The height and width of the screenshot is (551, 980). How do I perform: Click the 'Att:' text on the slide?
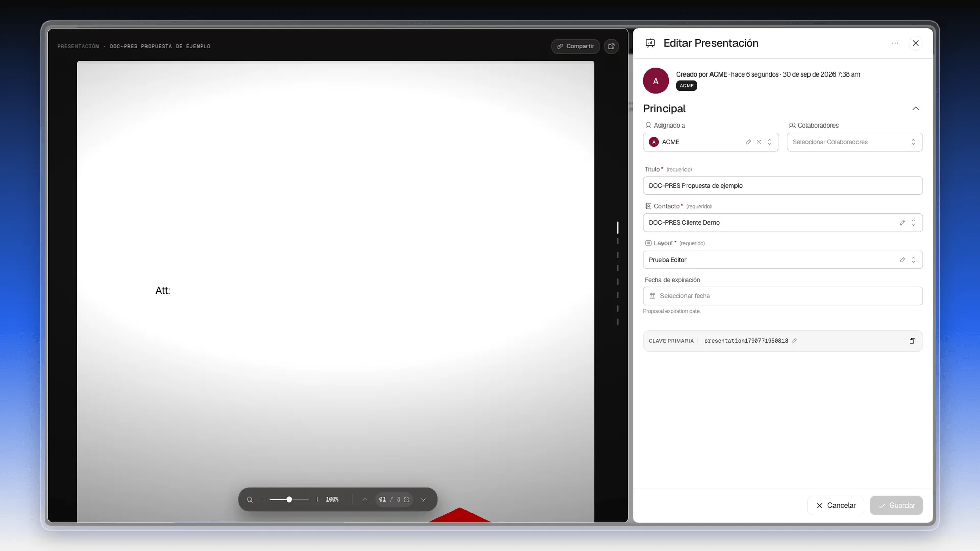[163, 291]
